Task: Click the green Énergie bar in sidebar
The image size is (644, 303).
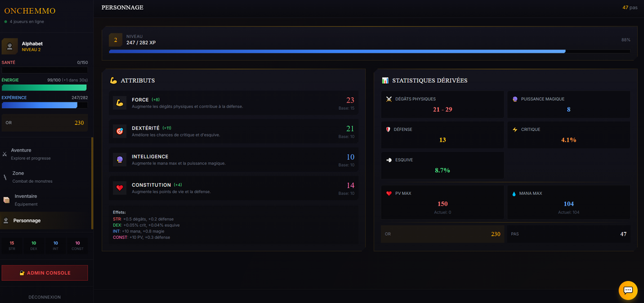Action: click(x=44, y=87)
